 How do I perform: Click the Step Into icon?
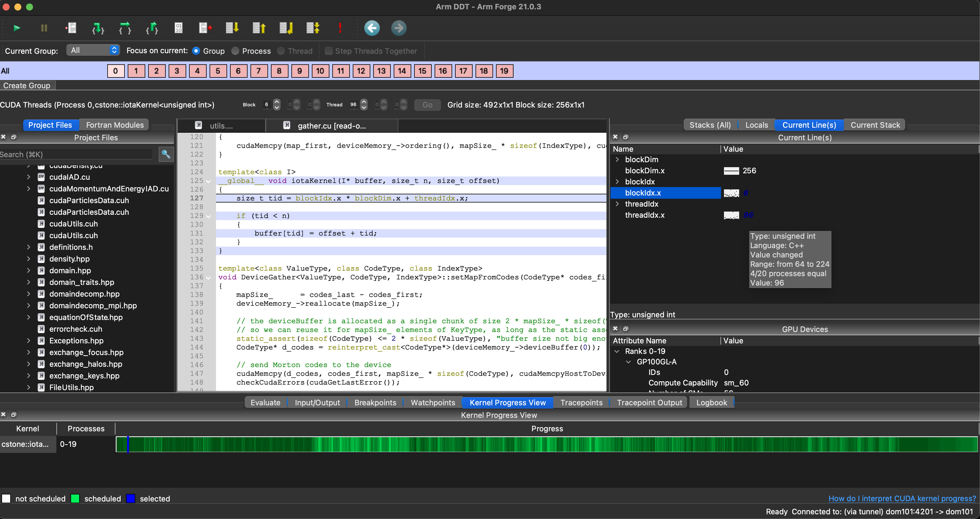coord(98,28)
